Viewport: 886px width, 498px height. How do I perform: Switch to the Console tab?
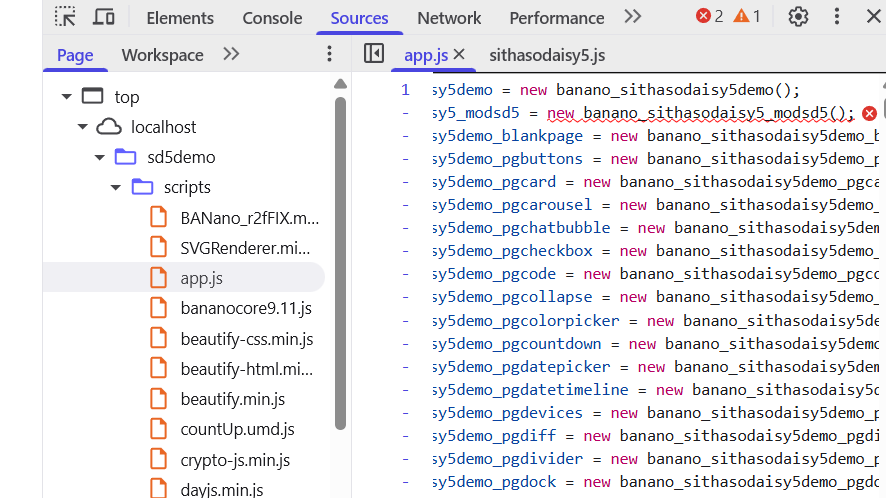272,18
